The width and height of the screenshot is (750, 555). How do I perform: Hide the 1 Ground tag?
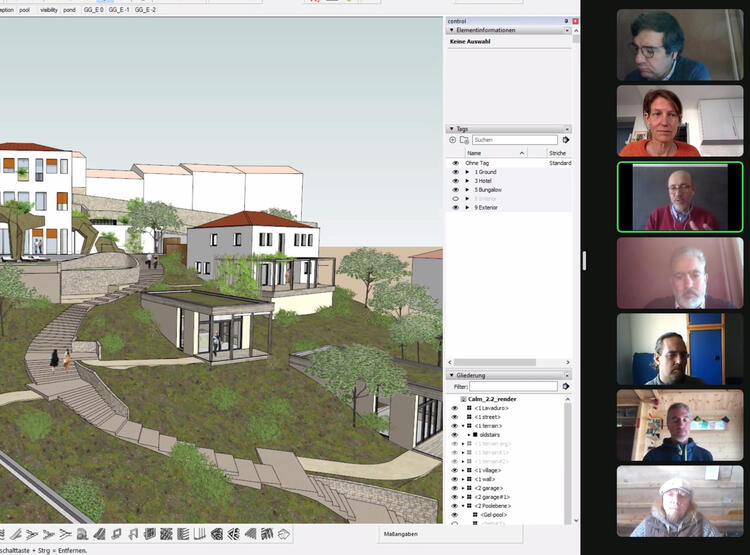(x=455, y=172)
